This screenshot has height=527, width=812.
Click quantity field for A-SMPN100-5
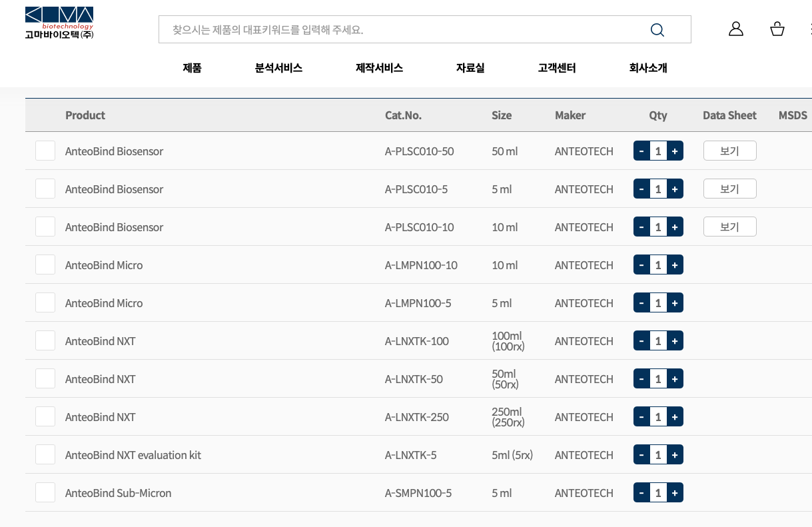pyautogui.click(x=658, y=493)
